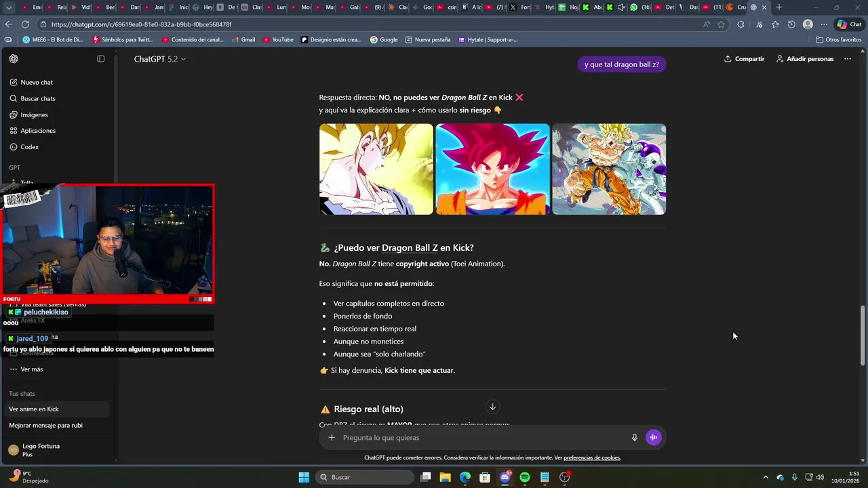Open chat Ver anime en Kick
Image resolution: width=868 pixels, height=488 pixels.
click(x=57, y=409)
